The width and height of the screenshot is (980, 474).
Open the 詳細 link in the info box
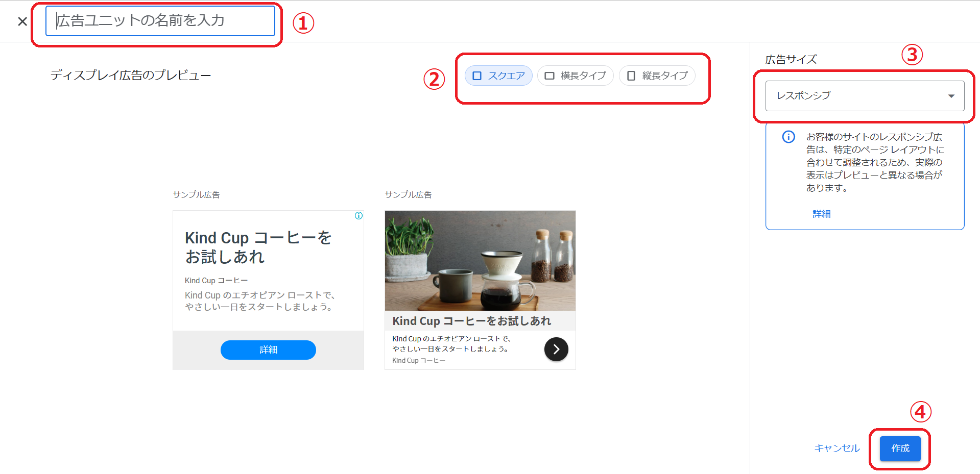coord(822,214)
